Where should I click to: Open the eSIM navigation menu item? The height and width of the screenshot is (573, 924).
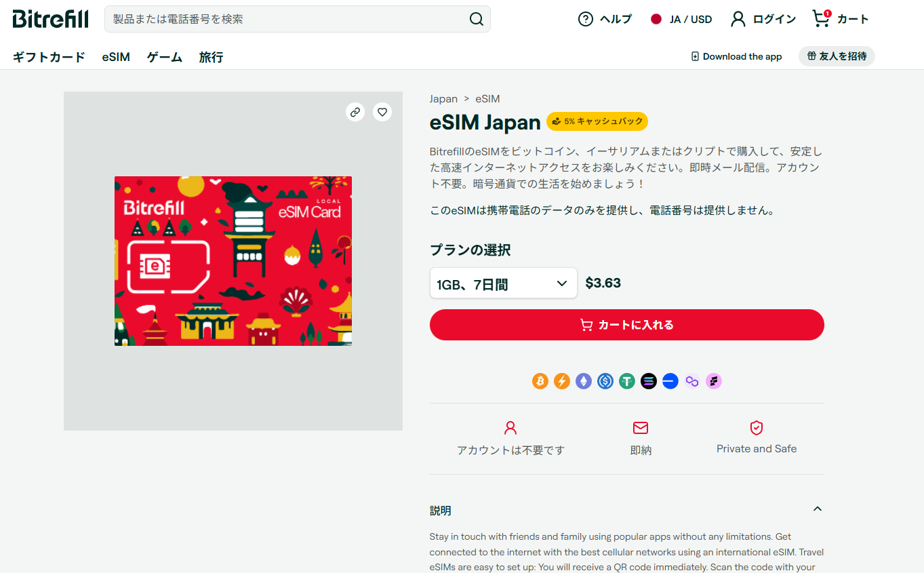(116, 57)
